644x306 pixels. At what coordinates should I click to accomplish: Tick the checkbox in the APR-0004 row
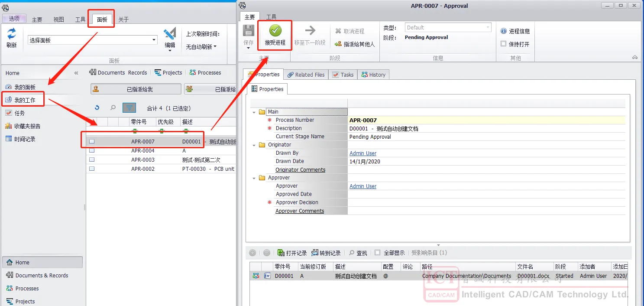(92, 151)
